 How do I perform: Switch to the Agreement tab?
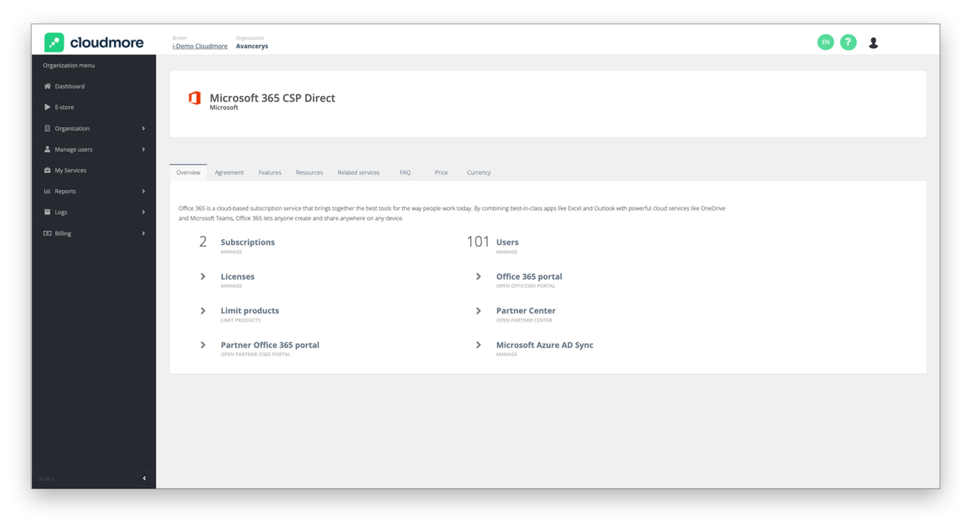click(229, 172)
